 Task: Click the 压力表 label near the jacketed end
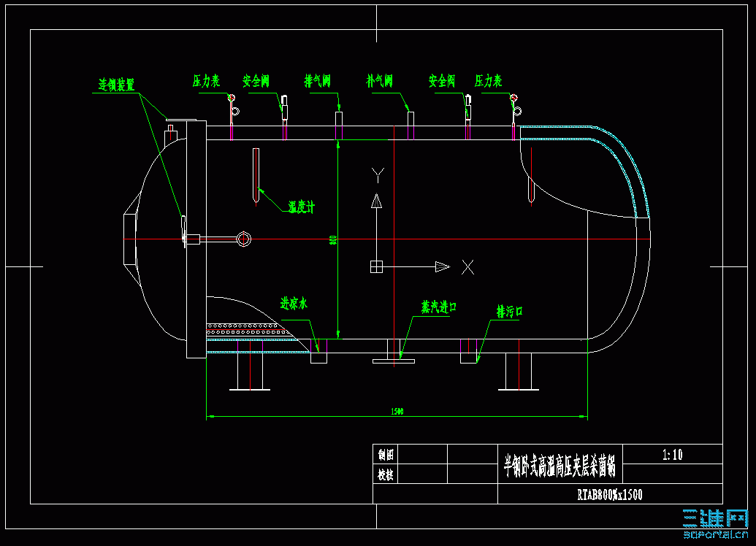pyautogui.click(x=489, y=81)
